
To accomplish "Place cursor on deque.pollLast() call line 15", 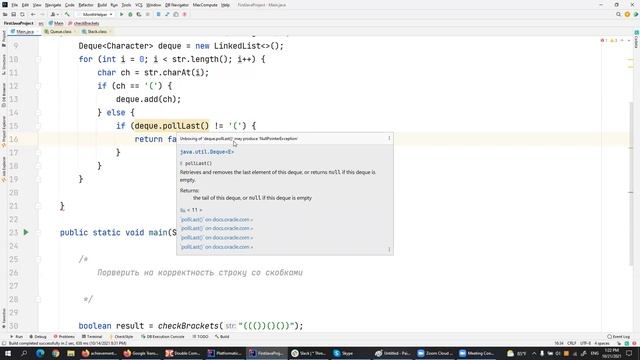I will coord(171,126).
